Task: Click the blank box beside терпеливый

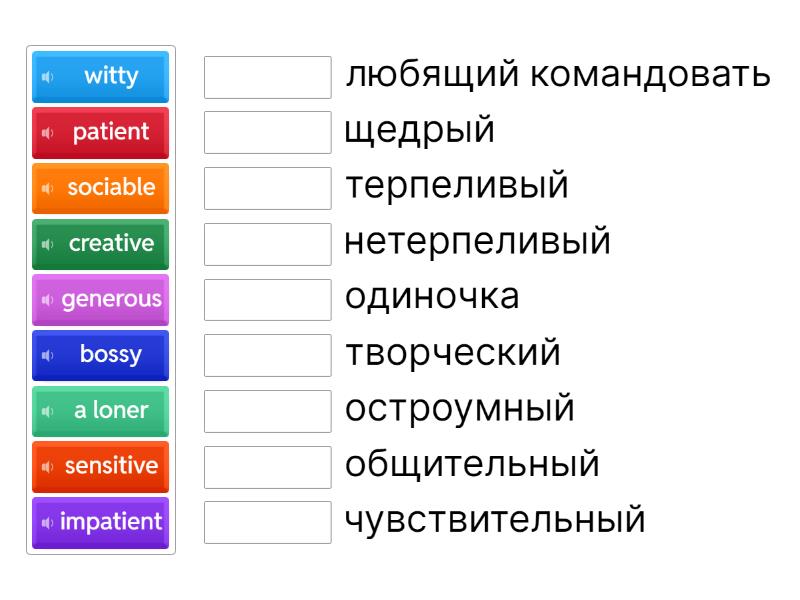Action: (x=267, y=188)
